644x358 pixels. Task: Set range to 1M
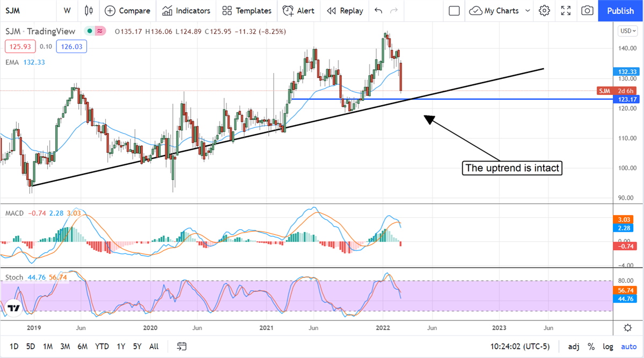(x=47, y=346)
